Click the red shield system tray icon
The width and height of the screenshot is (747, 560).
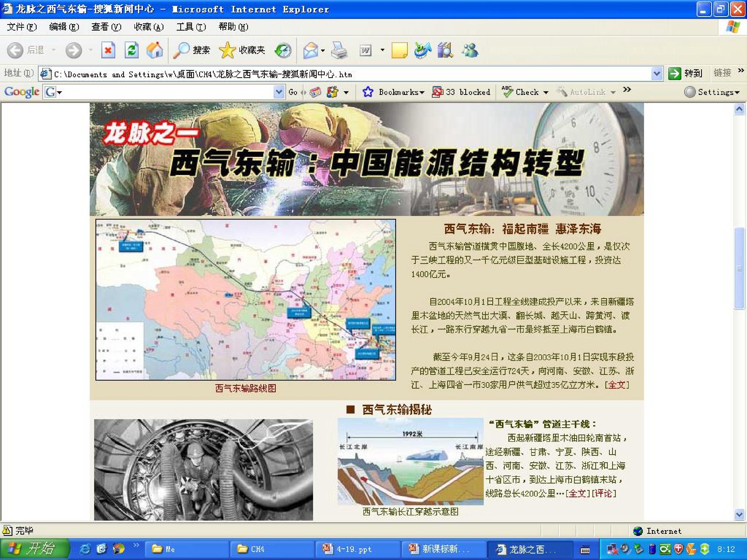(x=679, y=550)
